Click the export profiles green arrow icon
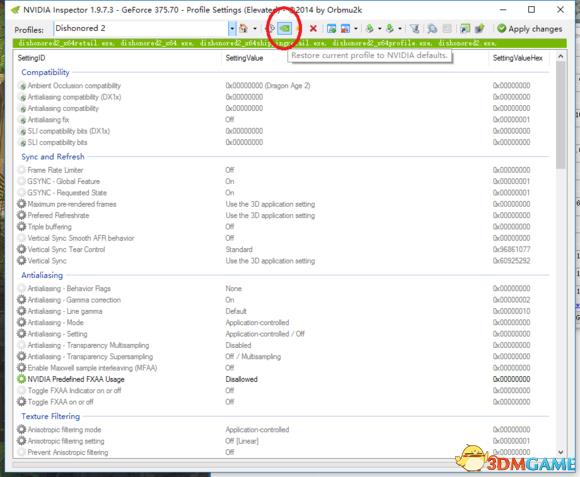580x477 pixels. [x=369, y=28]
